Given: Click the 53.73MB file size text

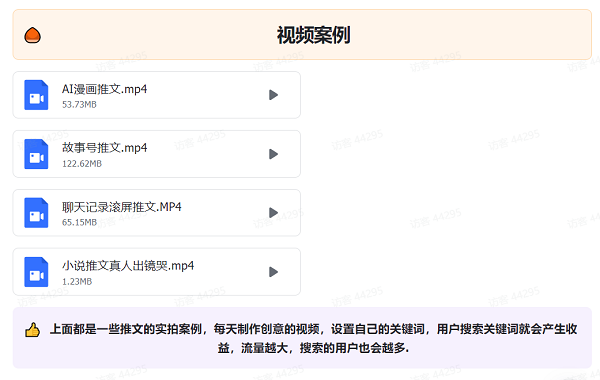Looking at the screenshot, I should [x=79, y=104].
